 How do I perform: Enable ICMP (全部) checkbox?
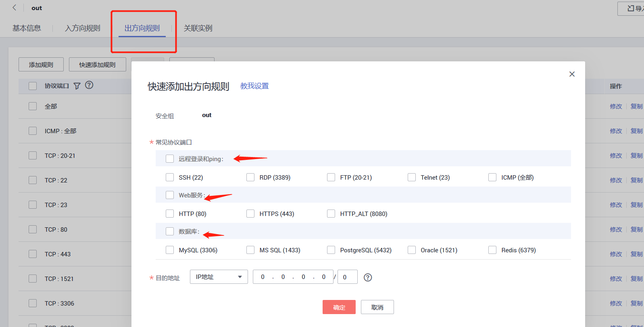click(x=492, y=177)
